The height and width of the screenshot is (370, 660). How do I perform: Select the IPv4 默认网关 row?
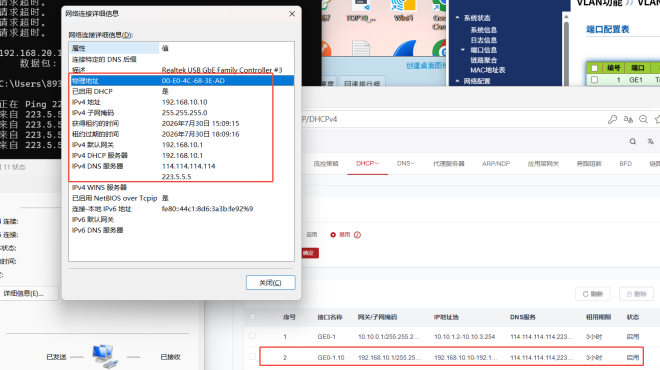click(x=181, y=145)
